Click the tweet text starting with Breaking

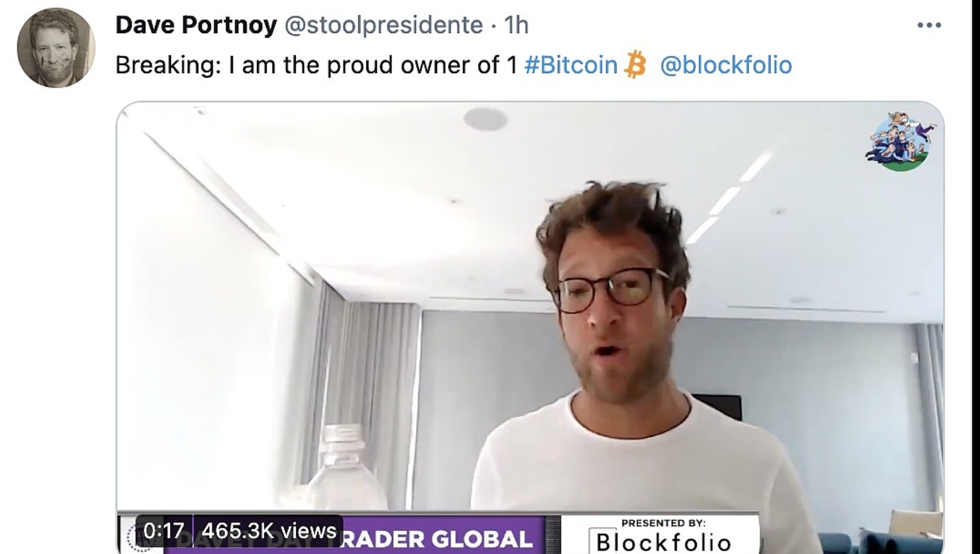[316, 65]
